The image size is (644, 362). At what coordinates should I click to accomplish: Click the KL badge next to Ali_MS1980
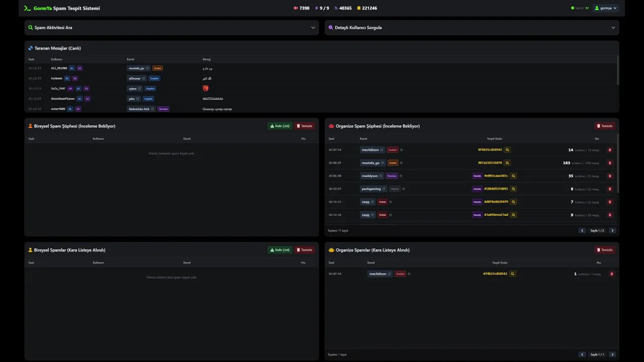[x=72, y=68]
